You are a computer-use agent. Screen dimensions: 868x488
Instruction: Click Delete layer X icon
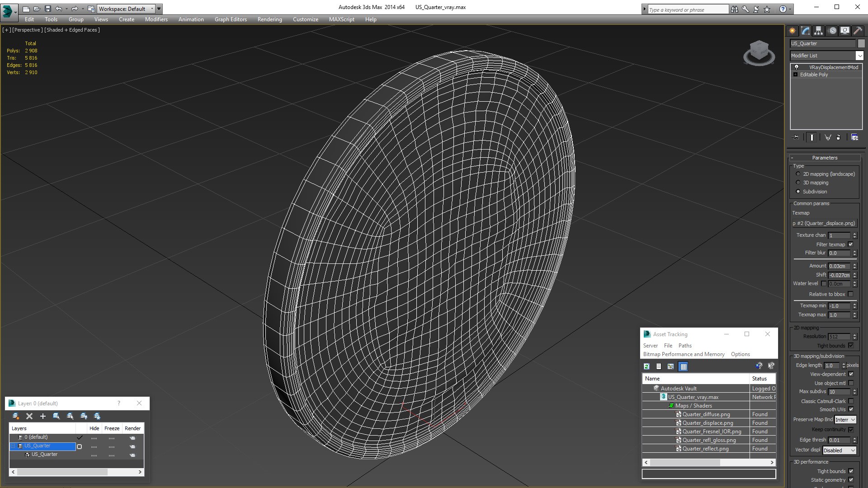pyautogui.click(x=29, y=416)
